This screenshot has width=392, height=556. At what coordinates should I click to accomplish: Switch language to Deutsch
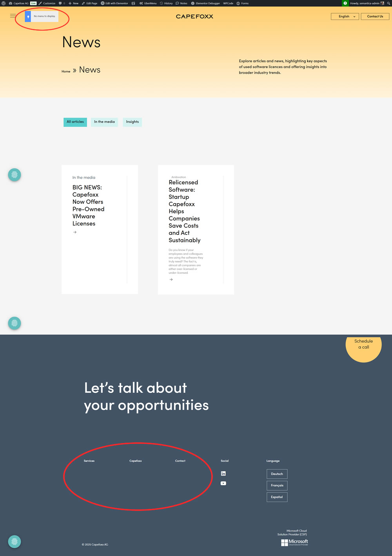tap(277, 474)
